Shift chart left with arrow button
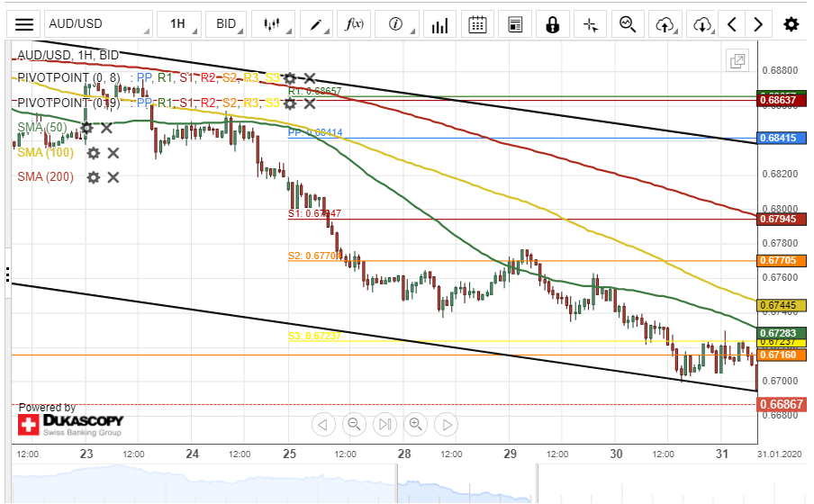The image size is (814, 504). click(323, 425)
